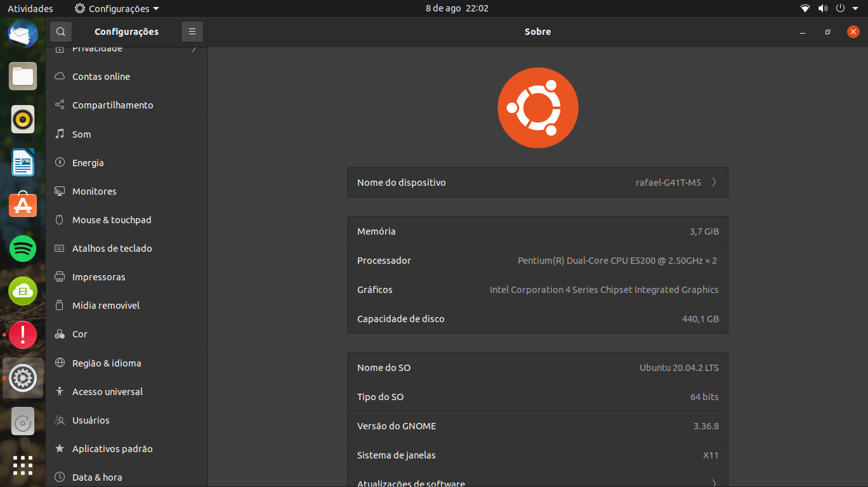The height and width of the screenshot is (487, 868).
Task: Click device name rafael-G41T-M5
Action: pyautogui.click(x=668, y=183)
